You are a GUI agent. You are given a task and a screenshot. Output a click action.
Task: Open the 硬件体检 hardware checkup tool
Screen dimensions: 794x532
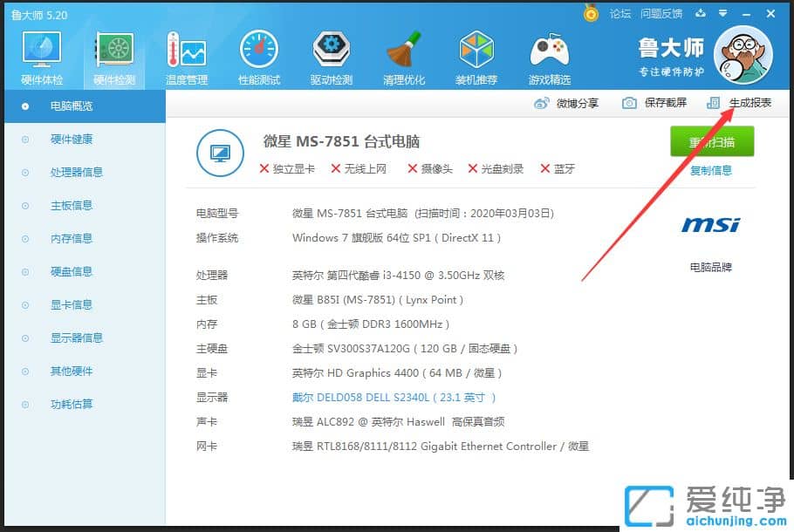[x=41, y=56]
